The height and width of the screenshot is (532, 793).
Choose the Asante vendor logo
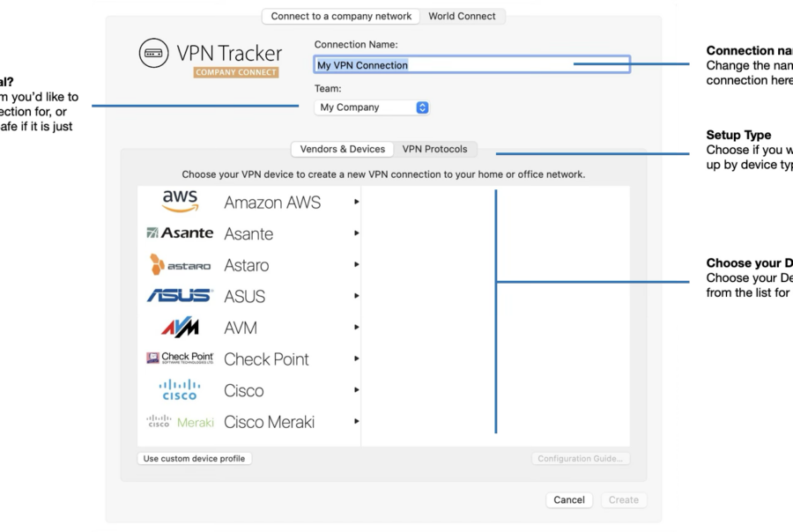click(180, 233)
